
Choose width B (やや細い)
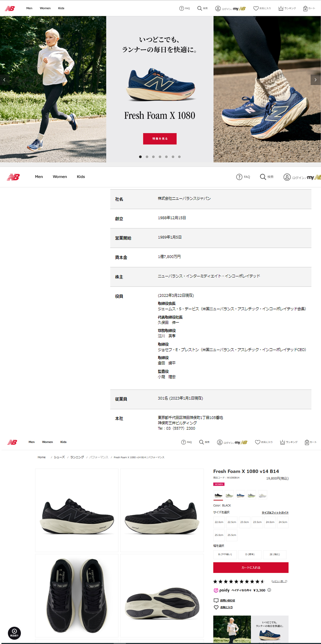(x=225, y=554)
